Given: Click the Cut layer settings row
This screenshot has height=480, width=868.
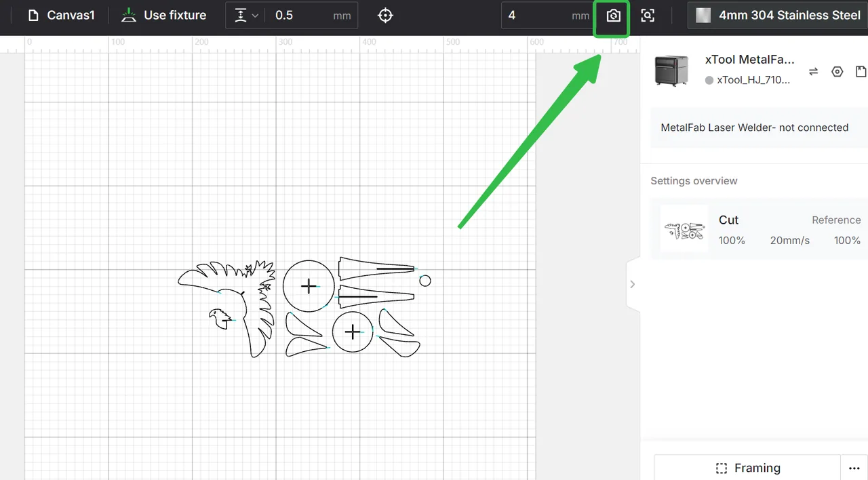Looking at the screenshot, I should pos(759,229).
